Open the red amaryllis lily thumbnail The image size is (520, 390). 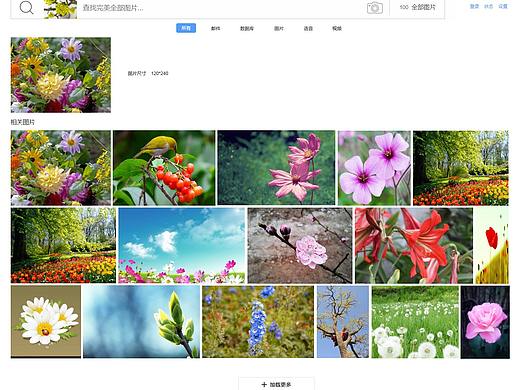pos(414,245)
